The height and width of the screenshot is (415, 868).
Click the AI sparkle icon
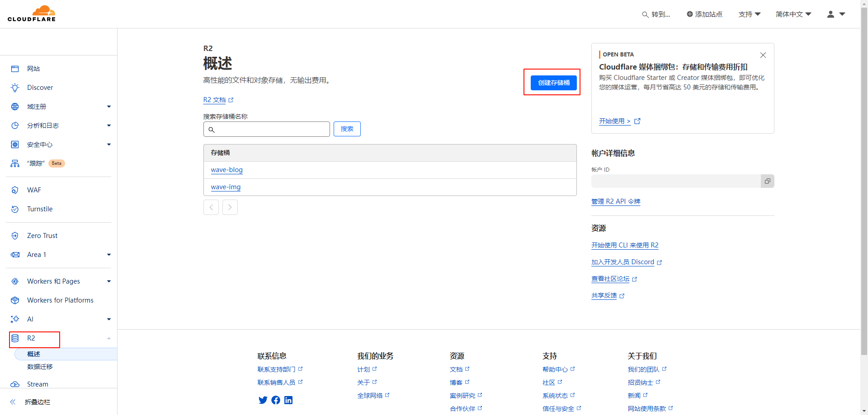pos(15,319)
